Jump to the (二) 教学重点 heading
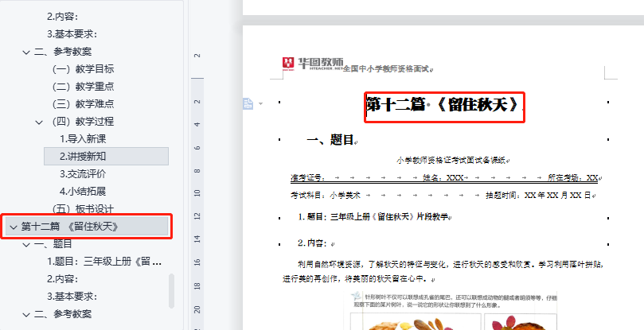This screenshot has height=330, width=644. (x=83, y=87)
